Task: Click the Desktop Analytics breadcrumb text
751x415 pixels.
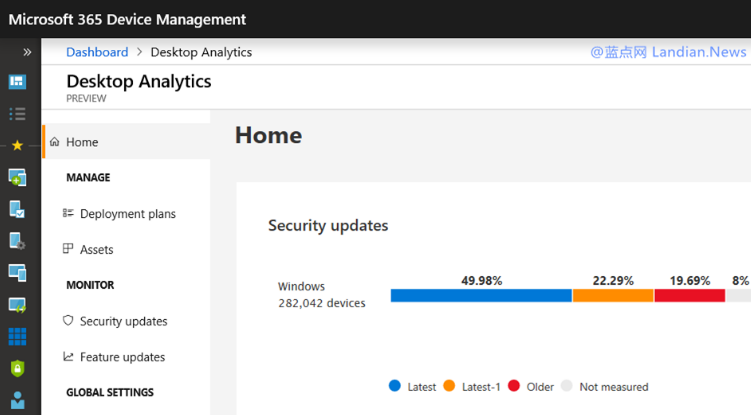Action: (x=201, y=52)
